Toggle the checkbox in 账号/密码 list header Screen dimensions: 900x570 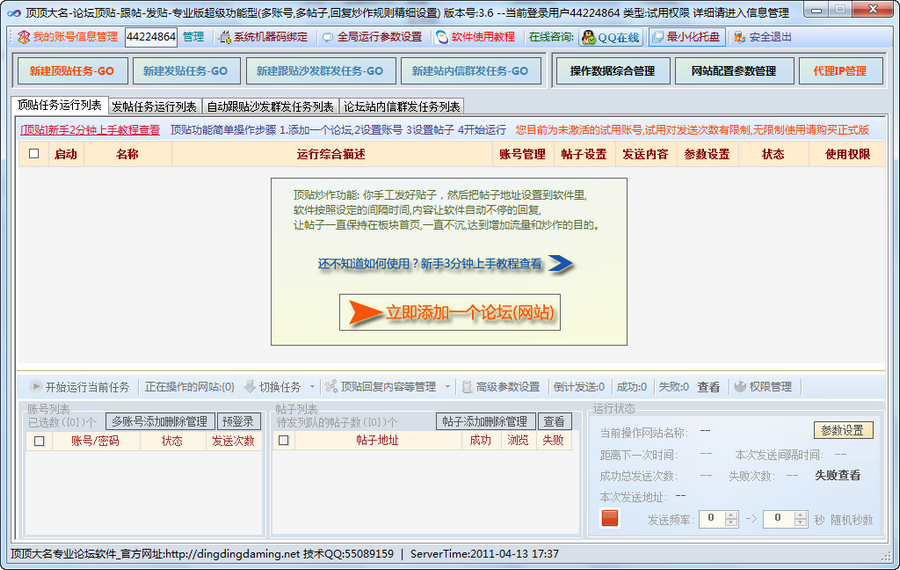[39, 441]
